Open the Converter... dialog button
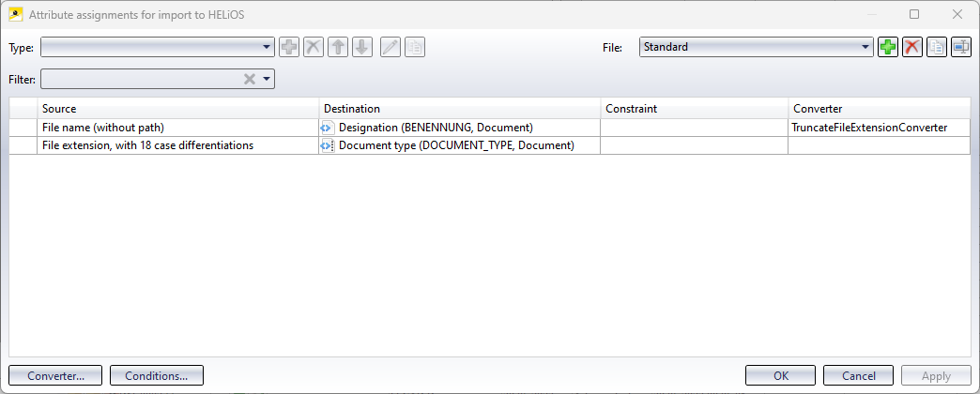This screenshot has width=980, height=394. 55,376
